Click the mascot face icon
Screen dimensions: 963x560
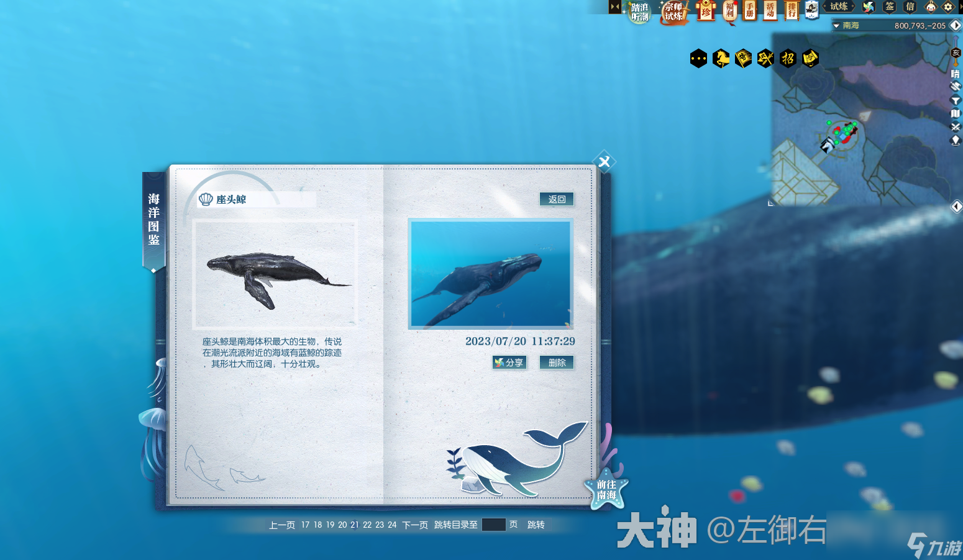931,7
